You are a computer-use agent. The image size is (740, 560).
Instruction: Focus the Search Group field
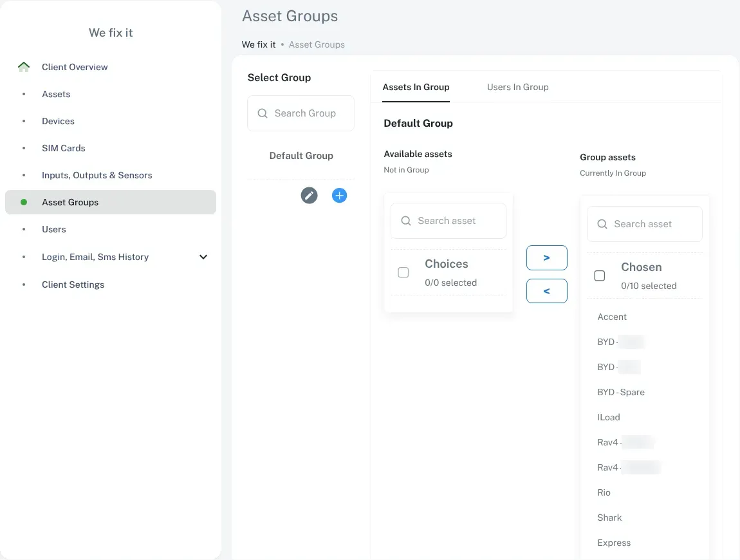click(301, 113)
